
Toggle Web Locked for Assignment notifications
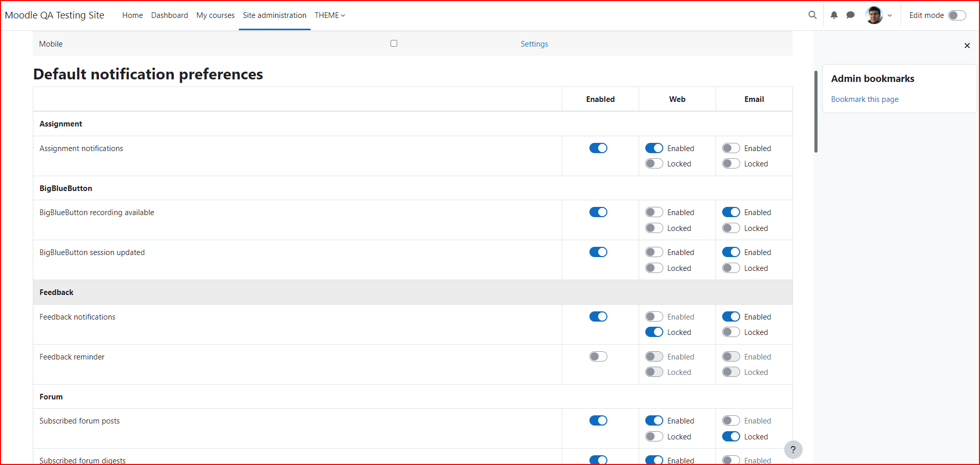(654, 163)
